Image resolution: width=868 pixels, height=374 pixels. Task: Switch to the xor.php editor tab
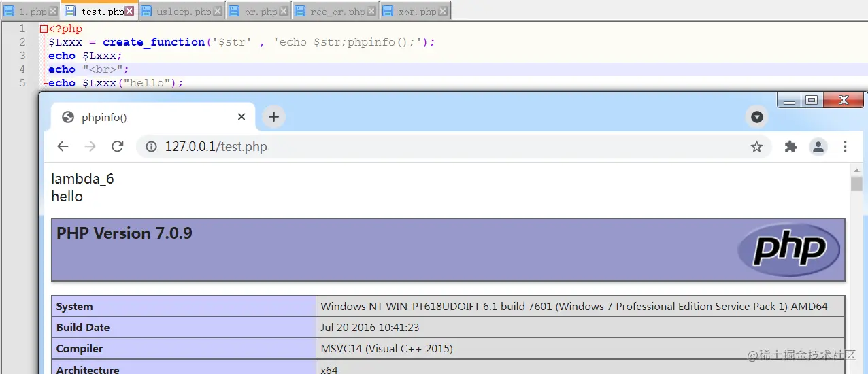[414, 11]
